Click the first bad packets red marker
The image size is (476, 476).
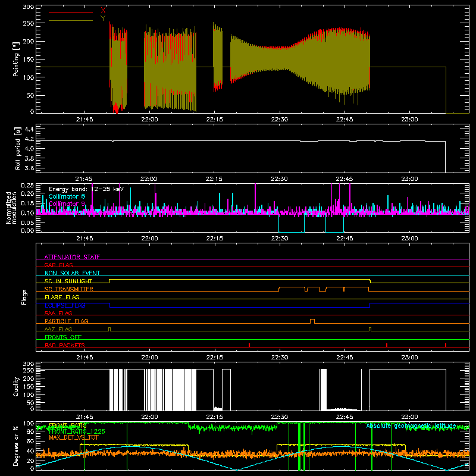[x=249, y=345]
